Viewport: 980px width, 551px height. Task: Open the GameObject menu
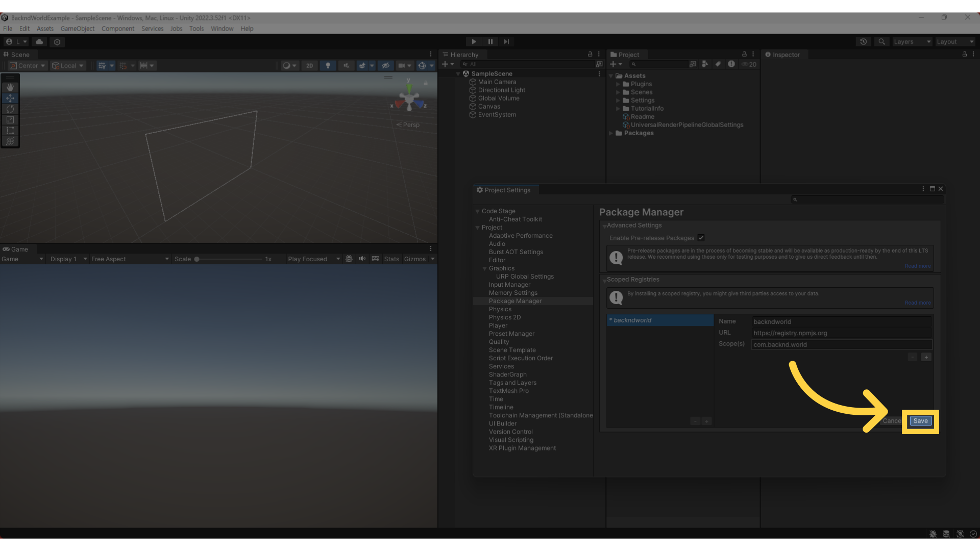pos(77,29)
